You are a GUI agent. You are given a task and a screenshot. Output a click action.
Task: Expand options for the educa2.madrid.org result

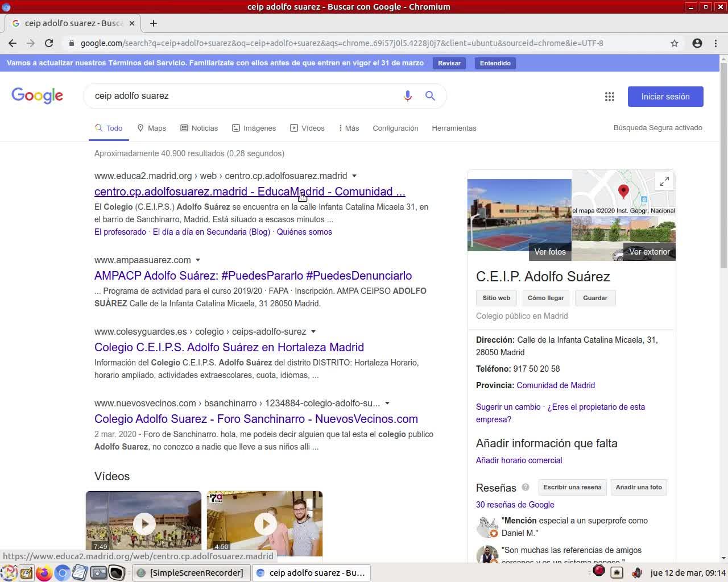click(354, 176)
